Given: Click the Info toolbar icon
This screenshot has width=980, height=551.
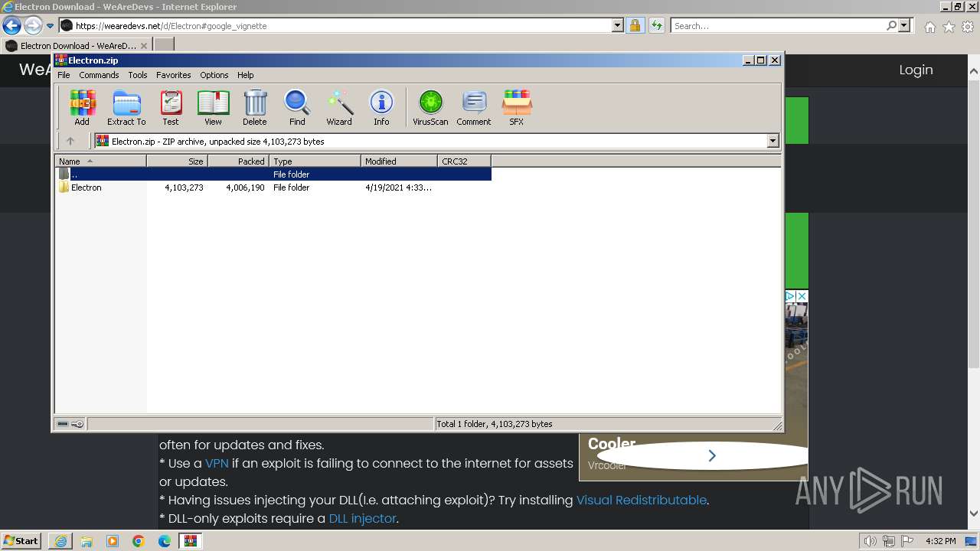Looking at the screenshot, I should click(381, 107).
